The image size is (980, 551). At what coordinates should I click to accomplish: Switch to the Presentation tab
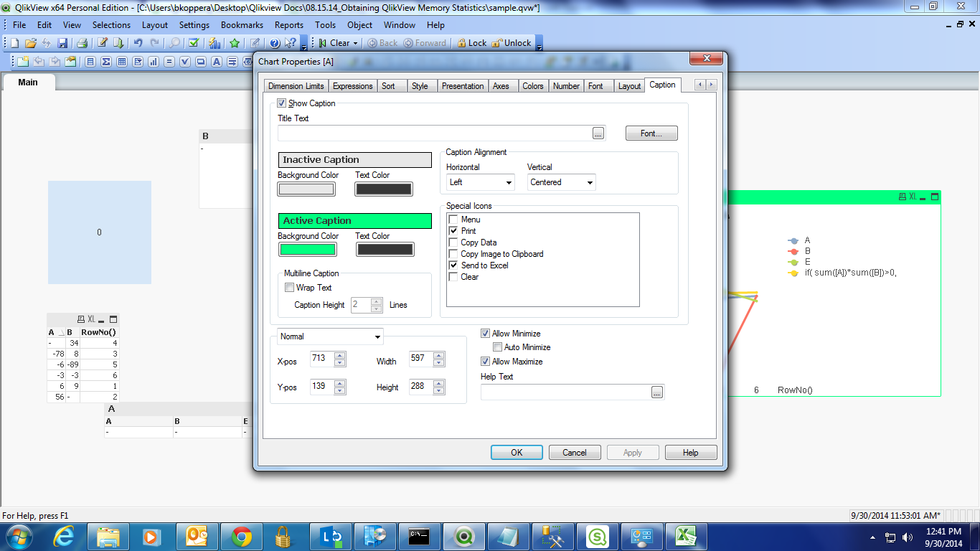pyautogui.click(x=463, y=86)
